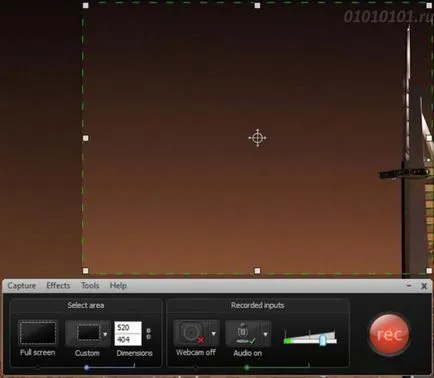Expand the Custom area dropdown arrow

[x=105, y=334]
